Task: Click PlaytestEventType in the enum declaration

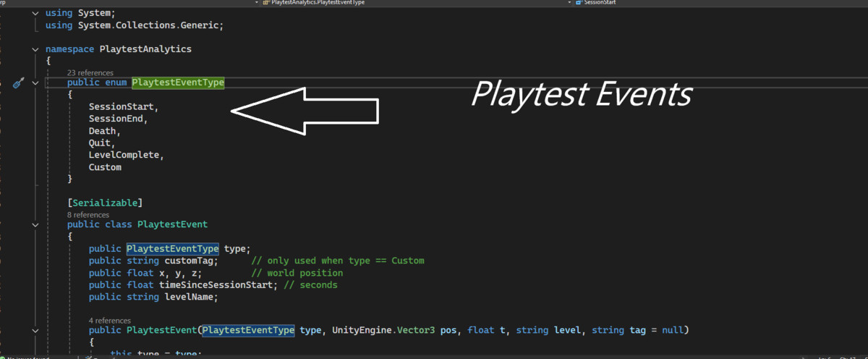Action: pyautogui.click(x=178, y=83)
